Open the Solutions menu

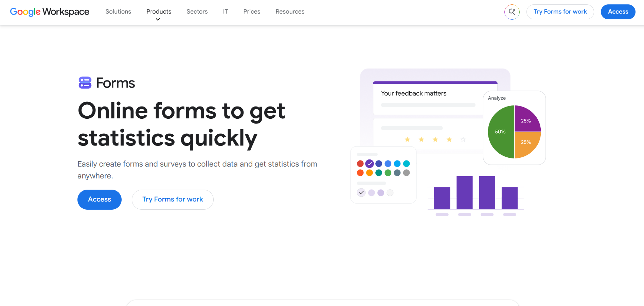[x=118, y=12]
